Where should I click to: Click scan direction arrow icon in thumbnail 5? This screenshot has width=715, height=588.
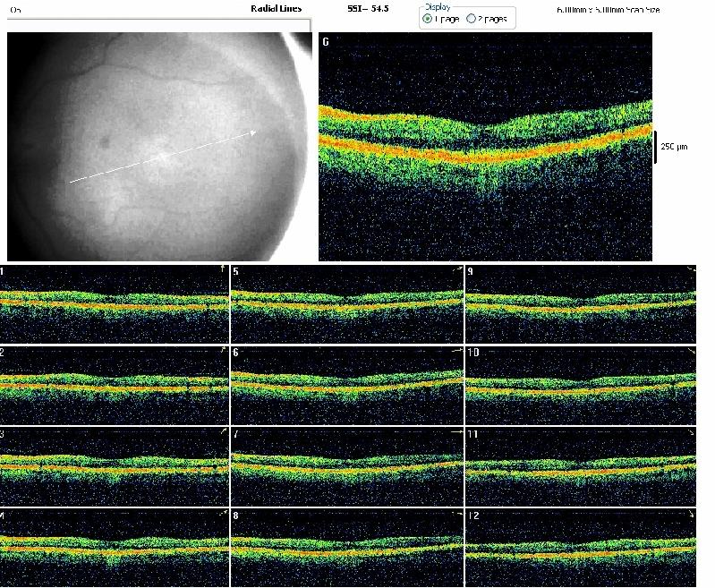pos(455,269)
